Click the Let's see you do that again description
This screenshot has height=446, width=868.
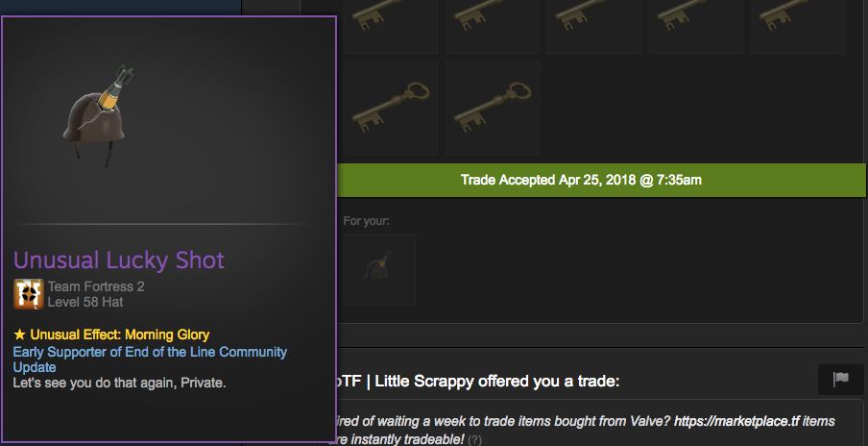coord(120,383)
